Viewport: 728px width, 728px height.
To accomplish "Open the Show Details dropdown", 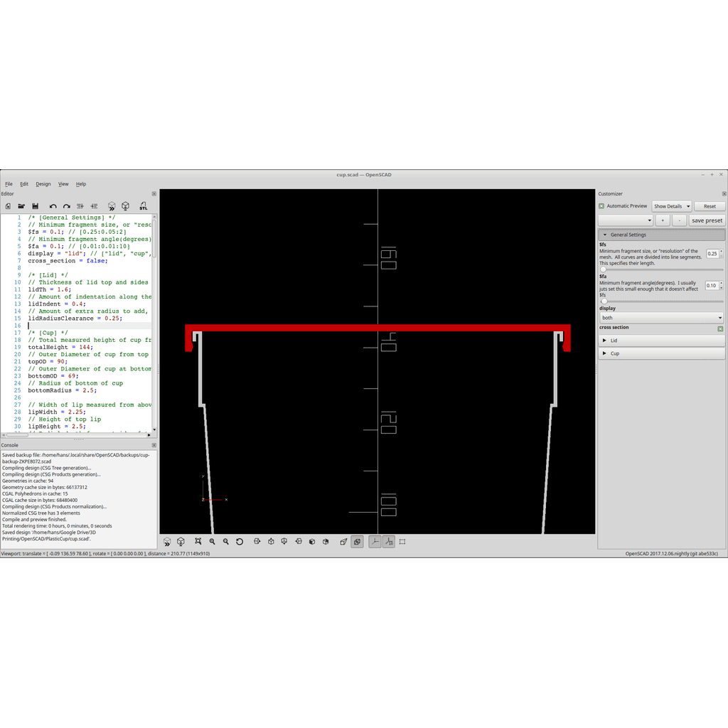I will point(672,206).
